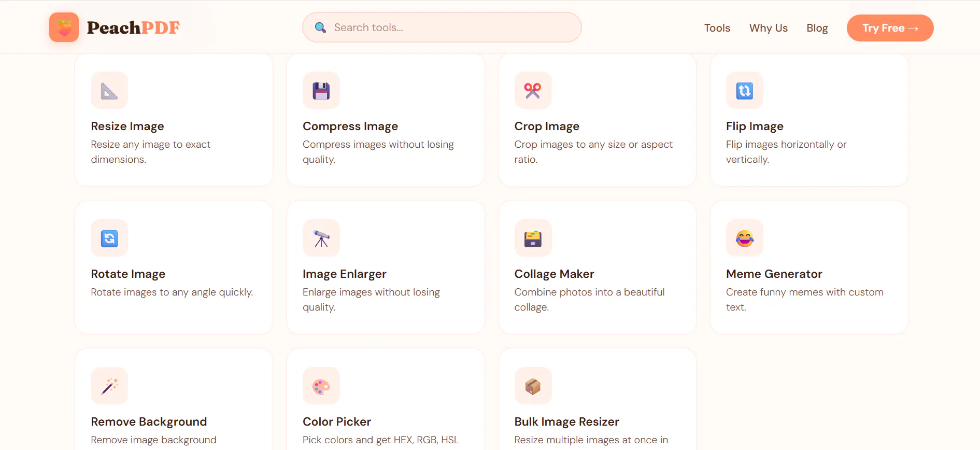
Task: Click the Crop Image scissors icon
Action: [x=533, y=91]
